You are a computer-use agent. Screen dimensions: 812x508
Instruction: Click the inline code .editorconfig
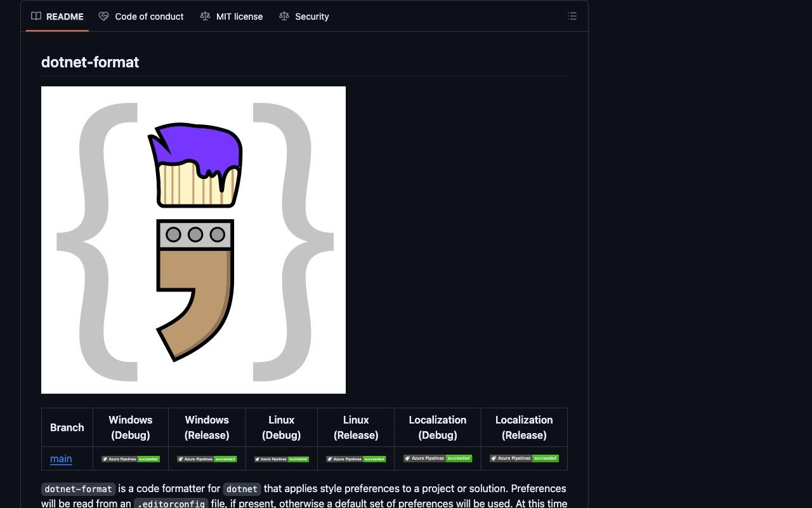(171, 503)
